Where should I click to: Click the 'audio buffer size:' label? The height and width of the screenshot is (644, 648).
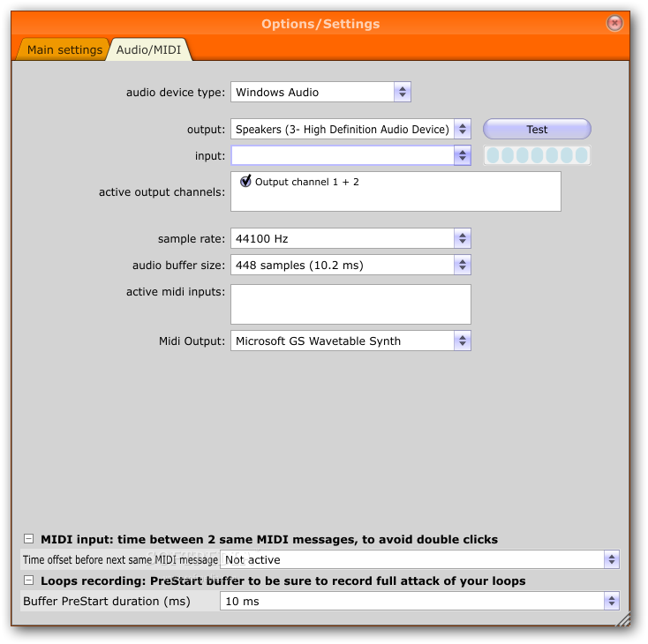tap(178, 266)
